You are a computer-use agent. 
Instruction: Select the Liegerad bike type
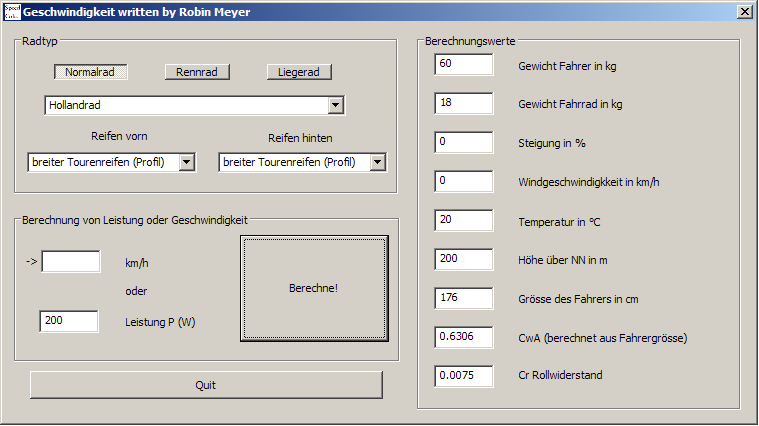299,72
